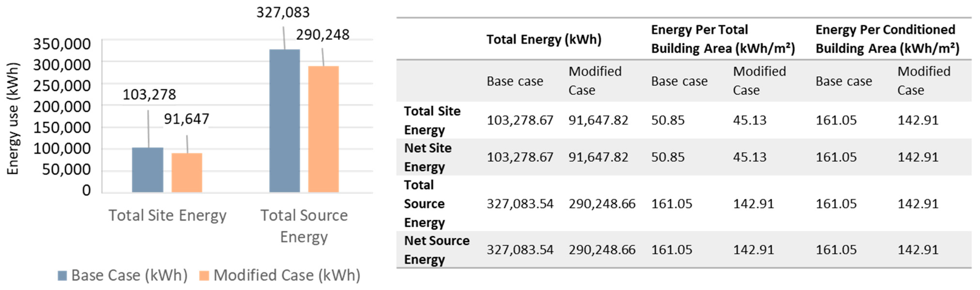Select the 103,278 data label in chart

point(149,95)
